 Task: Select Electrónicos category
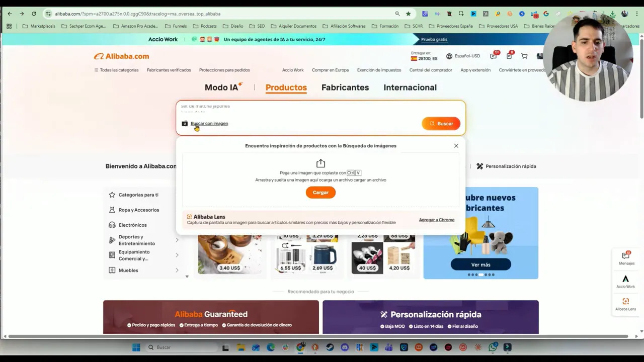click(x=133, y=225)
